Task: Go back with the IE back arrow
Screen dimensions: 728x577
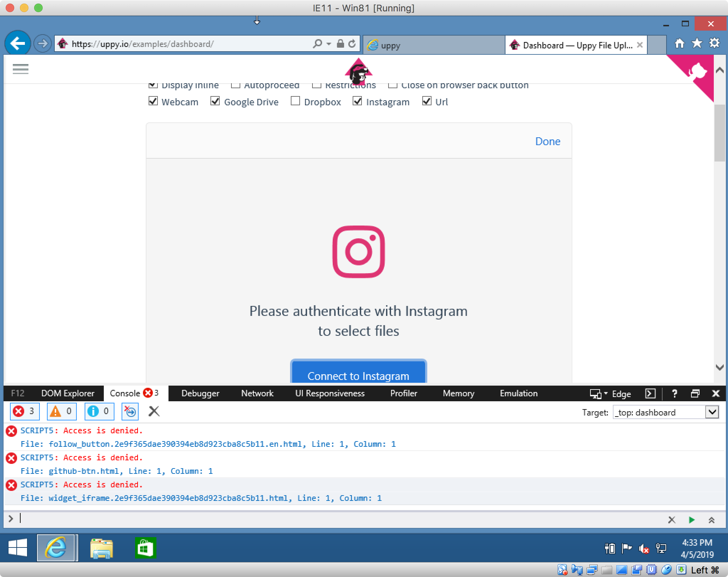Action: click(x=17, y=44)
